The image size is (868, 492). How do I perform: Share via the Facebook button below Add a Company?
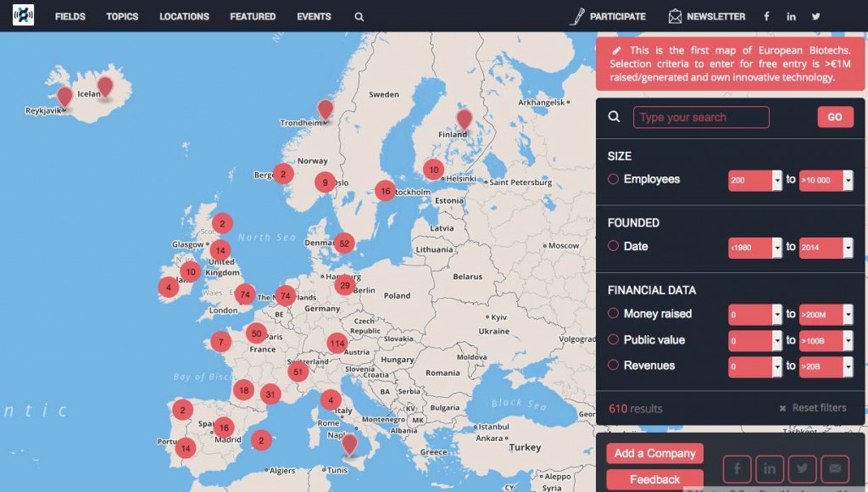point(737,469)
